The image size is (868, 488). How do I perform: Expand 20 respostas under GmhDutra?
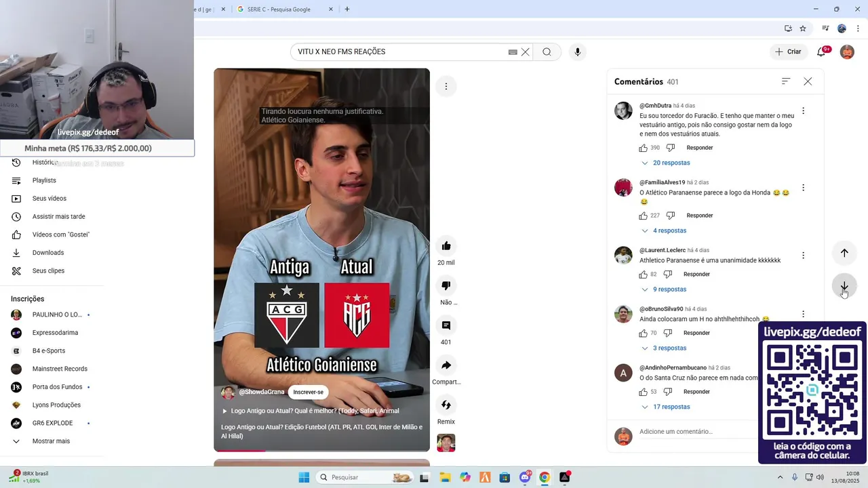click(x=665, y=163)
